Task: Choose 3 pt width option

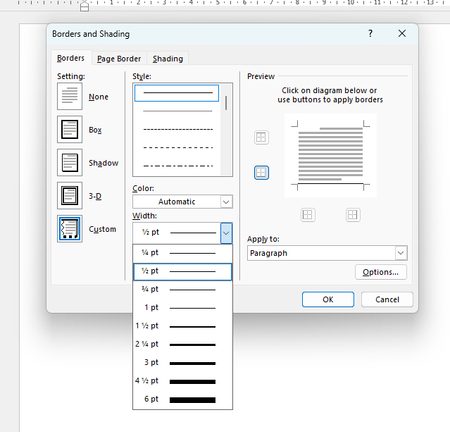Action: pyautogui.click(x=182, y=363)
